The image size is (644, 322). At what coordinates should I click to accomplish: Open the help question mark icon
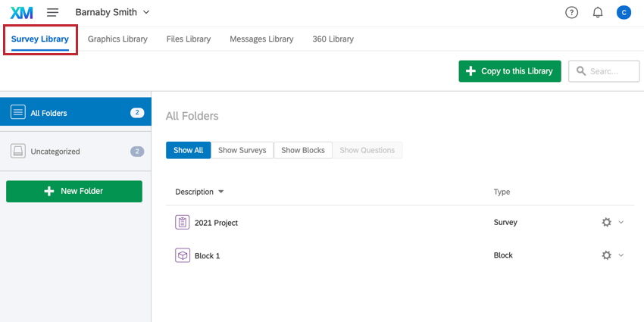(571, 13)
